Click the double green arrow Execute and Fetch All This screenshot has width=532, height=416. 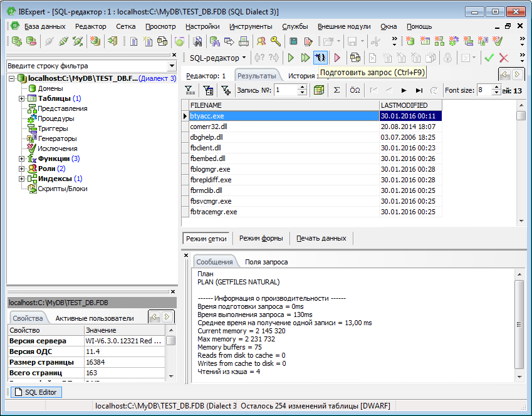tap(305, 58)
